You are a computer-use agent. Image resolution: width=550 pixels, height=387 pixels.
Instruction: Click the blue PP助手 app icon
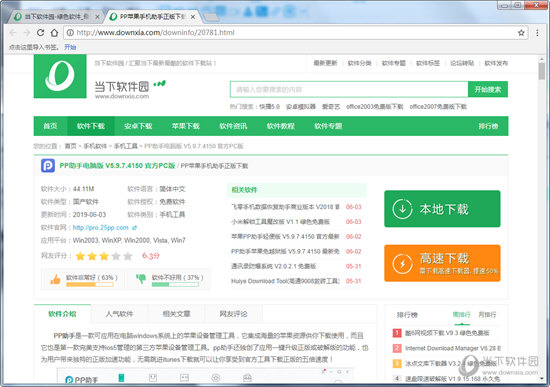pos(48,166)
